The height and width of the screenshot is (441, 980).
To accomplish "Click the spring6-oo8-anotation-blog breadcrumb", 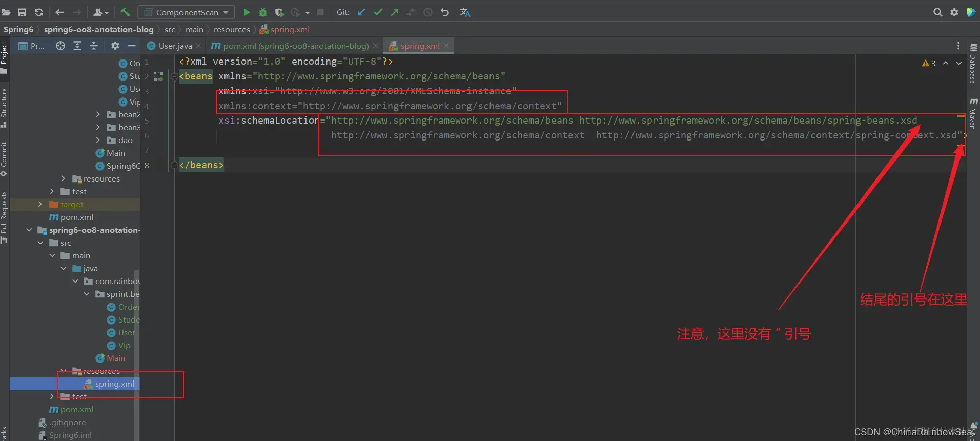I will coord(98,29).
